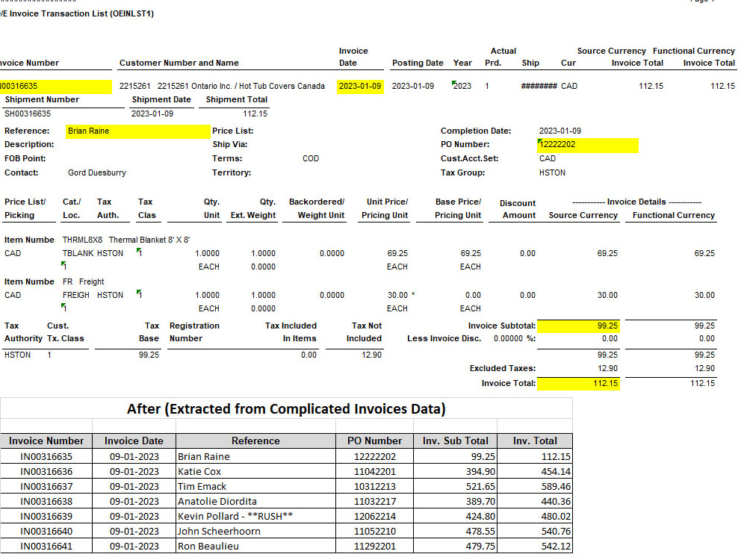This screenshot has height=560, width=747.
Task: Select table cell IN00316637
Action: pos(46,486)
